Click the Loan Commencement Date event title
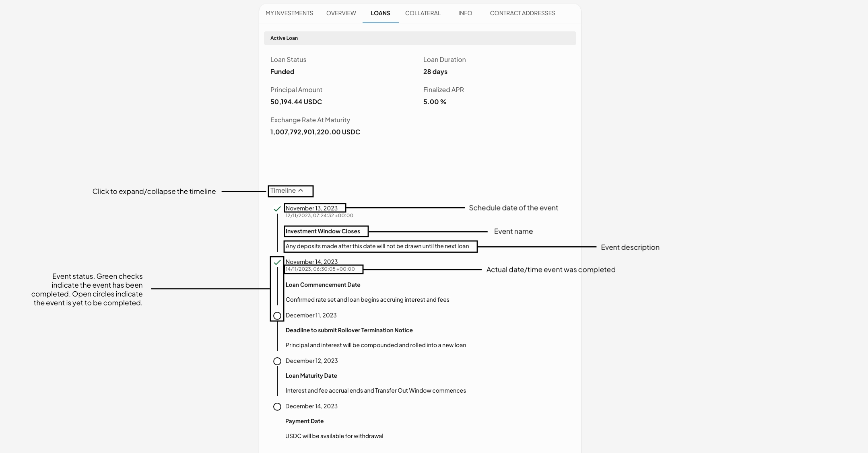Image resolution: width=868 pixels, height=453 pixels. click(323, 285)
